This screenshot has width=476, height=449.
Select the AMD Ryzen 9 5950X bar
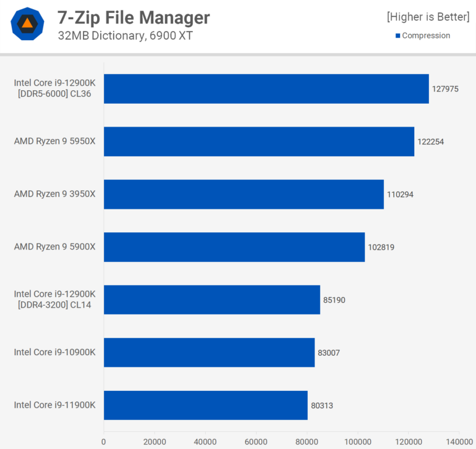[x=259, y=141]
